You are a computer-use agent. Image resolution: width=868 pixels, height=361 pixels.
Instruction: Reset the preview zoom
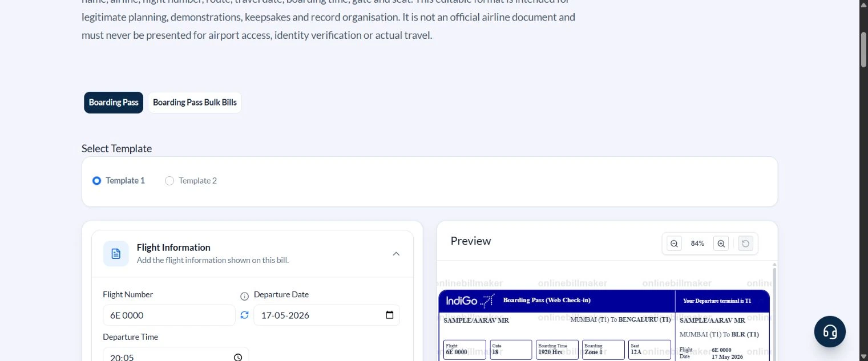(745, 244)
